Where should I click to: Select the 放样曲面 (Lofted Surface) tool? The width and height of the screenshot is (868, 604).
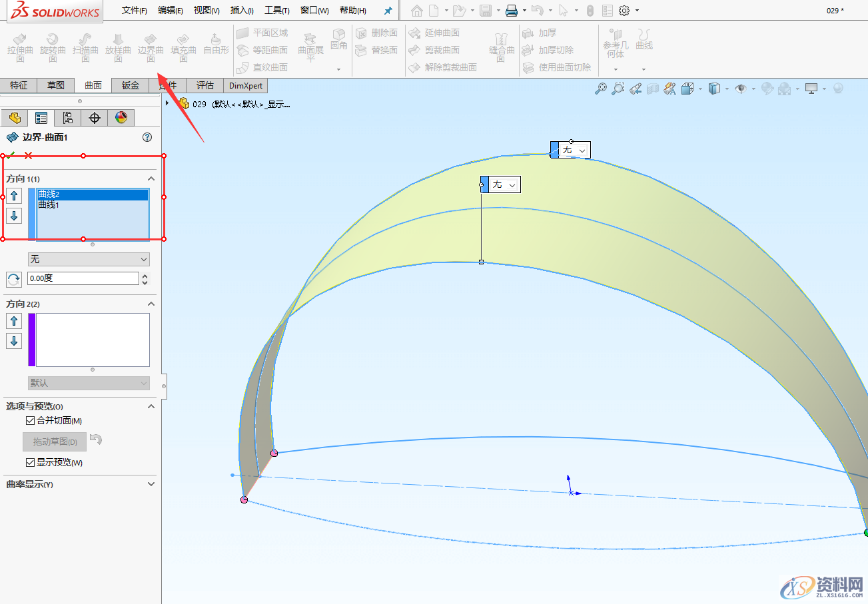click(x=118, y=48)
